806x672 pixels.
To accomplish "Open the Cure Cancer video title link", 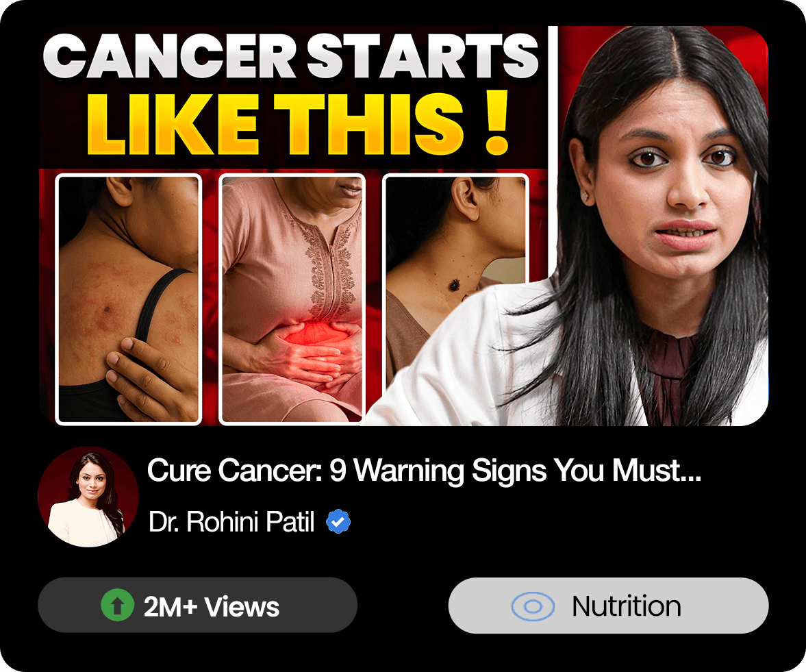I will point(424,471).
